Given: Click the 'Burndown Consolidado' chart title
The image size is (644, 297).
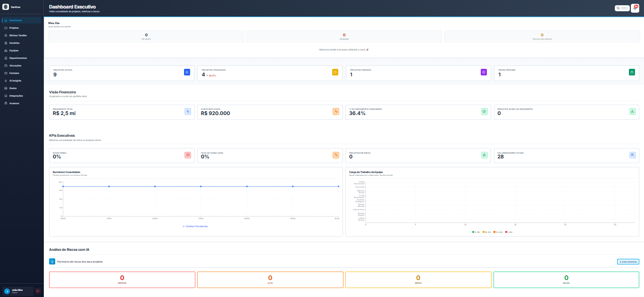Looking at the screenshot, I should click(x=67, y=172).
